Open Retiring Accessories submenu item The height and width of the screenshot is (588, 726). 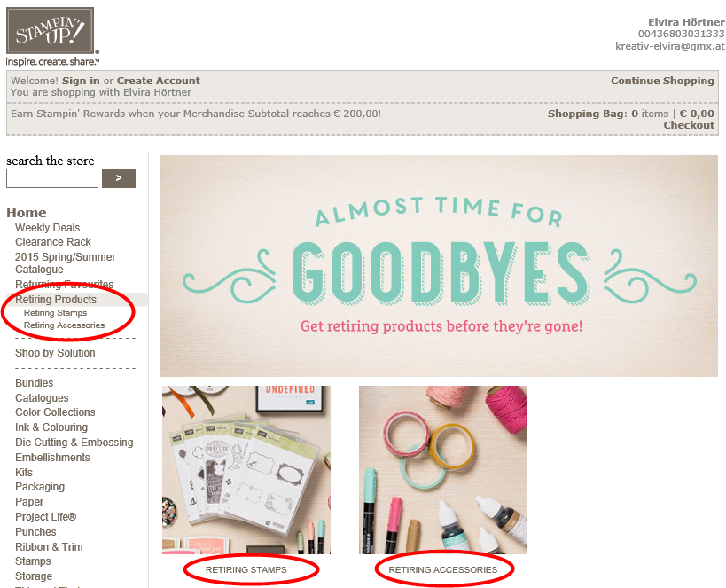tap(64, 325)
